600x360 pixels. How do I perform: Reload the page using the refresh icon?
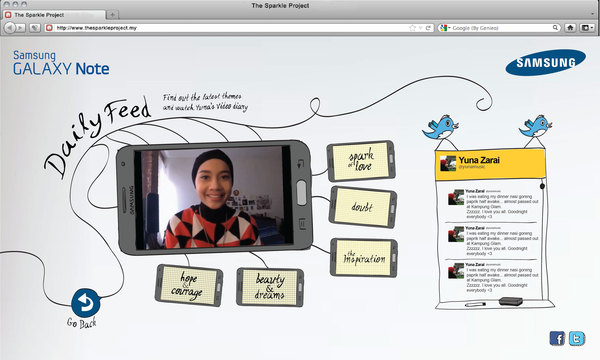(x=428, y=28)
